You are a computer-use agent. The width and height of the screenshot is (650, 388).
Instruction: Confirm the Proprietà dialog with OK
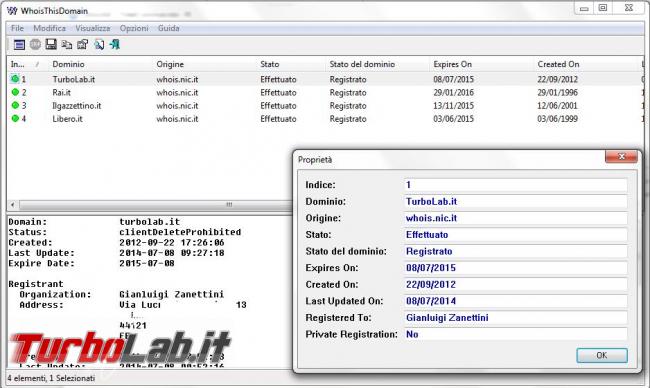[x=602, y=355]
